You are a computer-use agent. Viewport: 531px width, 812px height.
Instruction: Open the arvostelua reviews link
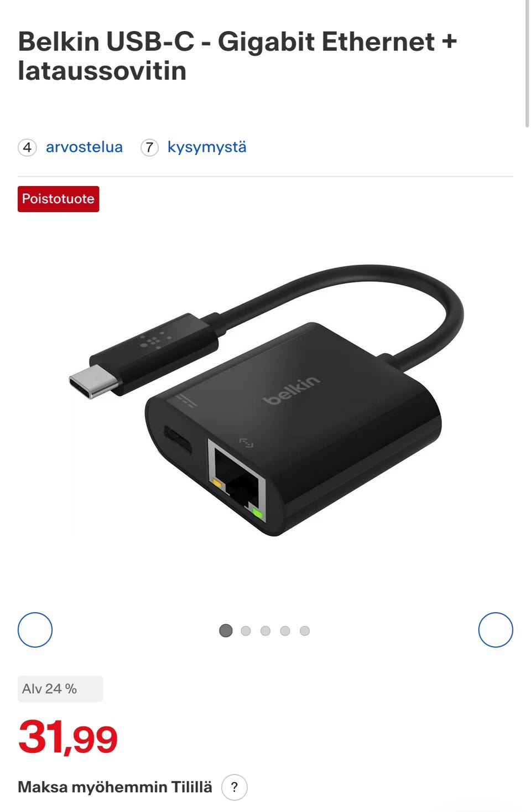coord(84,147)
